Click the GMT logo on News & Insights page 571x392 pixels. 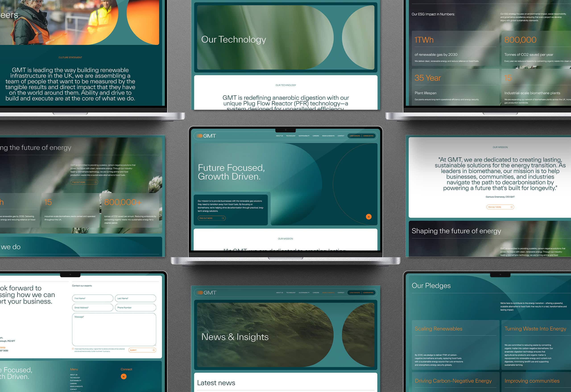207,292
